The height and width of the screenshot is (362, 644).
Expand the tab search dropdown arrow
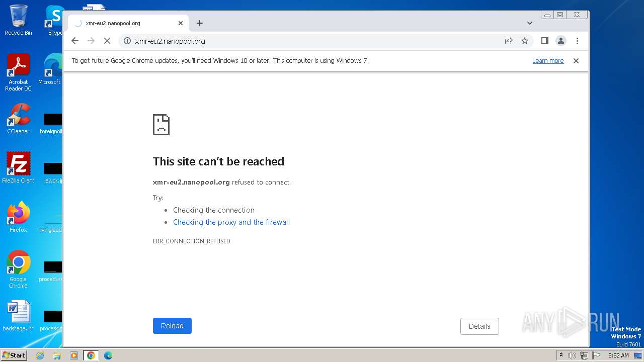pyautogui.click(x=530, y=23)
